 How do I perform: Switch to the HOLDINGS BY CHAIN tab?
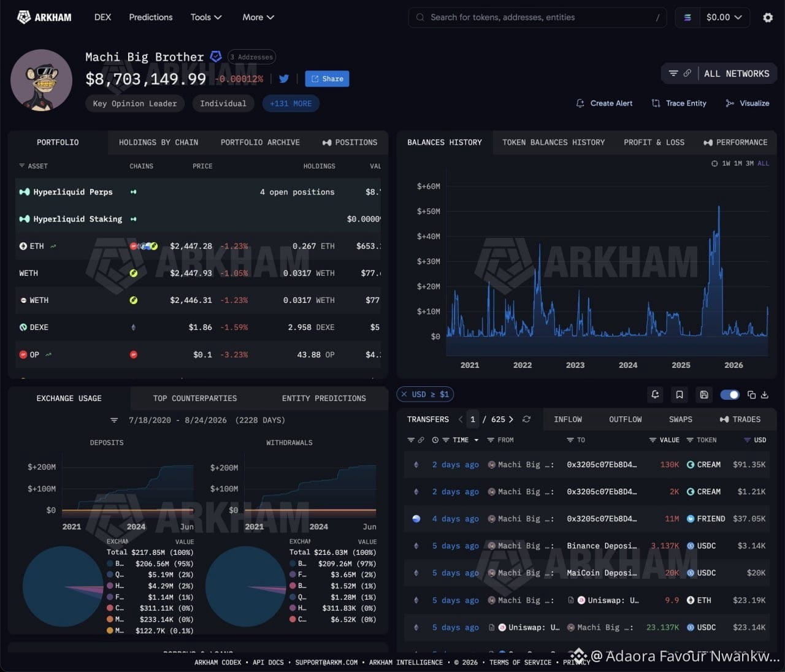pyautogui.click(x=158, y=142)
